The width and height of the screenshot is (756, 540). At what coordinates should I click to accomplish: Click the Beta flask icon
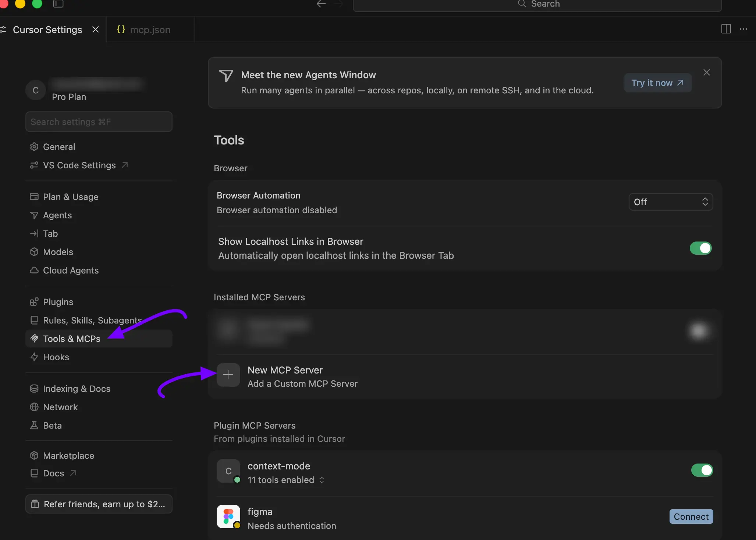pyautogui.click(x=34, y=425)
